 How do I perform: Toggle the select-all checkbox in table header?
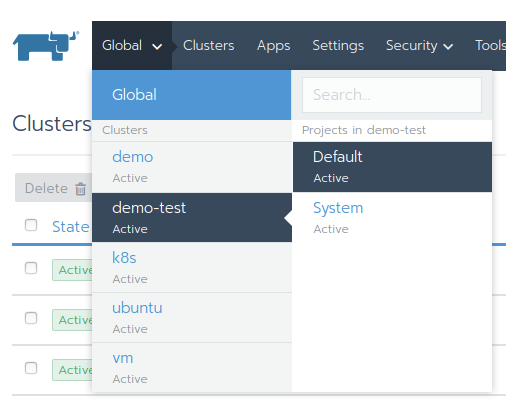point(31,225)
